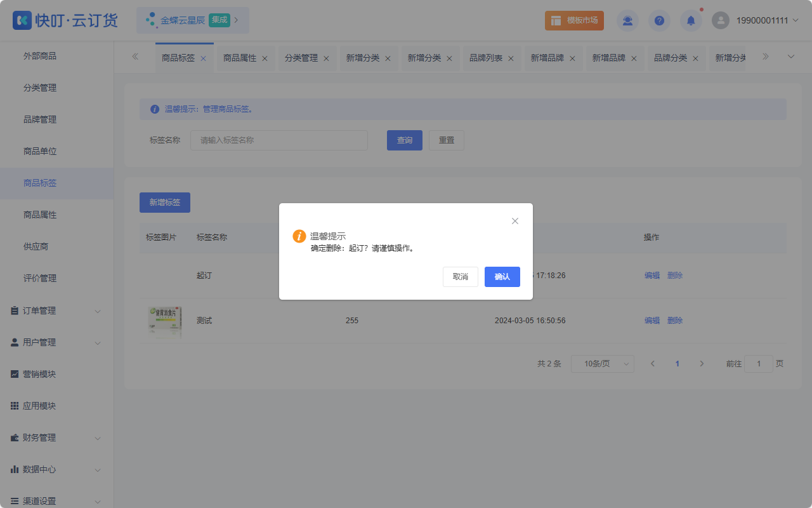Image resolution: width=812 pixels, height=508 pixels.
Task: Click the user avatar icon
Action: (721, 20)
